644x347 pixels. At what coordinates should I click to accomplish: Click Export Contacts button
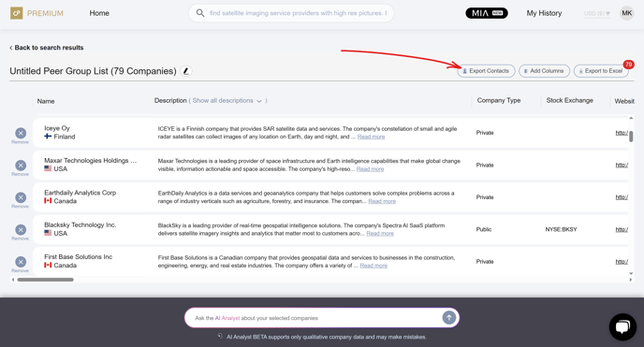(x=486, y=71)
